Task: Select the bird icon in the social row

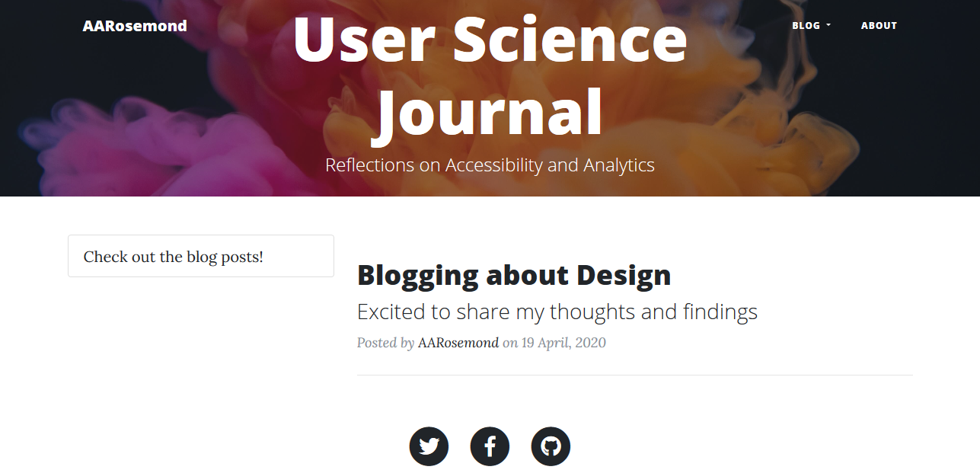Action: coord(429,446)
